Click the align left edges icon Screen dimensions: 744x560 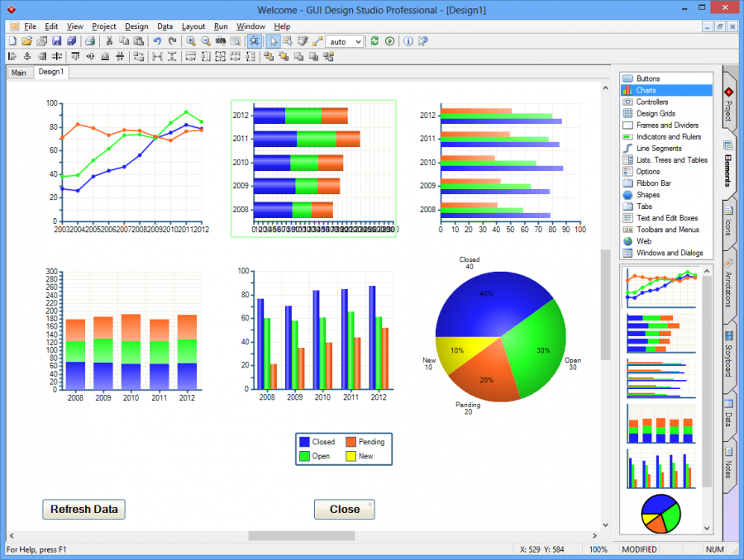tap(12, 56)
